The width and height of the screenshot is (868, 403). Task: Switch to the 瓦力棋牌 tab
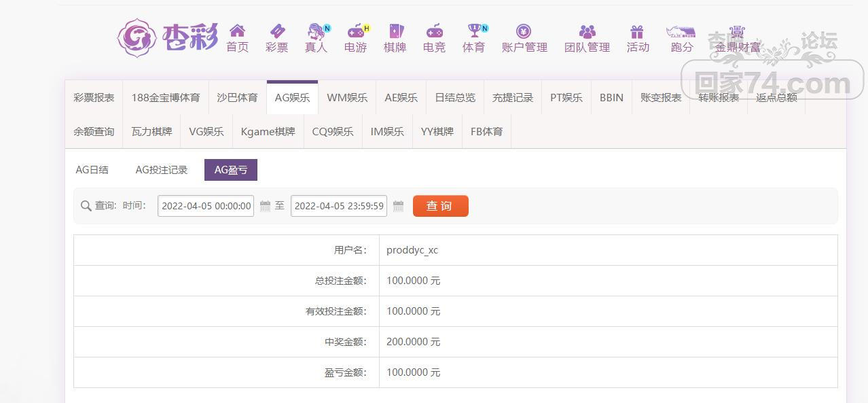(x=152, y=131)
